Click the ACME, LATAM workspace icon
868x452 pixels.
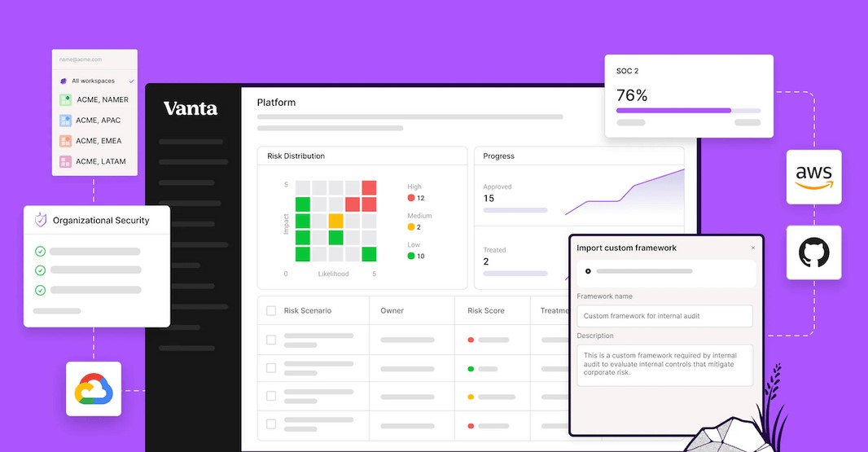tap(65, 161)
